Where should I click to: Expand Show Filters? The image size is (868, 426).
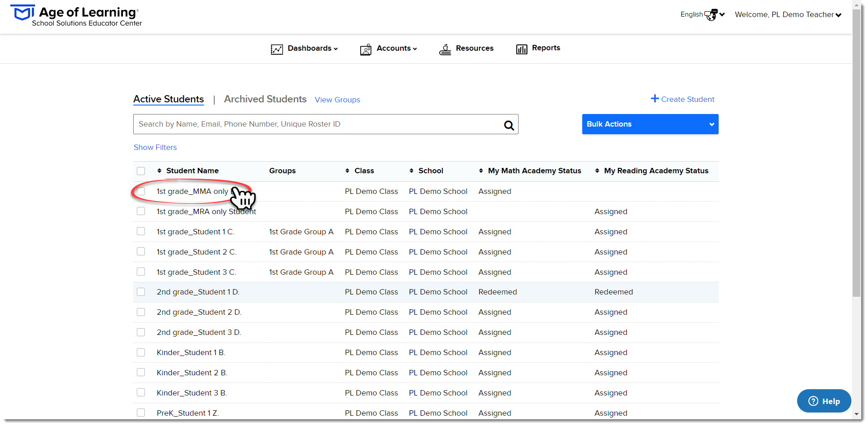[x=155, y=147]
